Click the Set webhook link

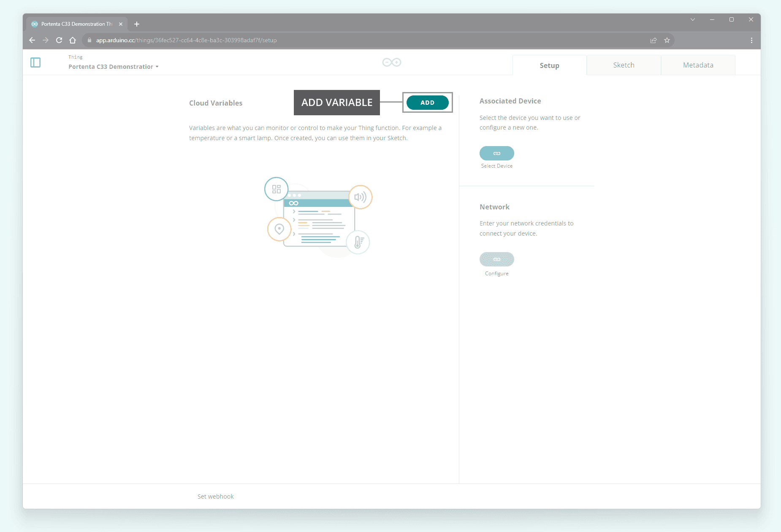tap(215, 497)
